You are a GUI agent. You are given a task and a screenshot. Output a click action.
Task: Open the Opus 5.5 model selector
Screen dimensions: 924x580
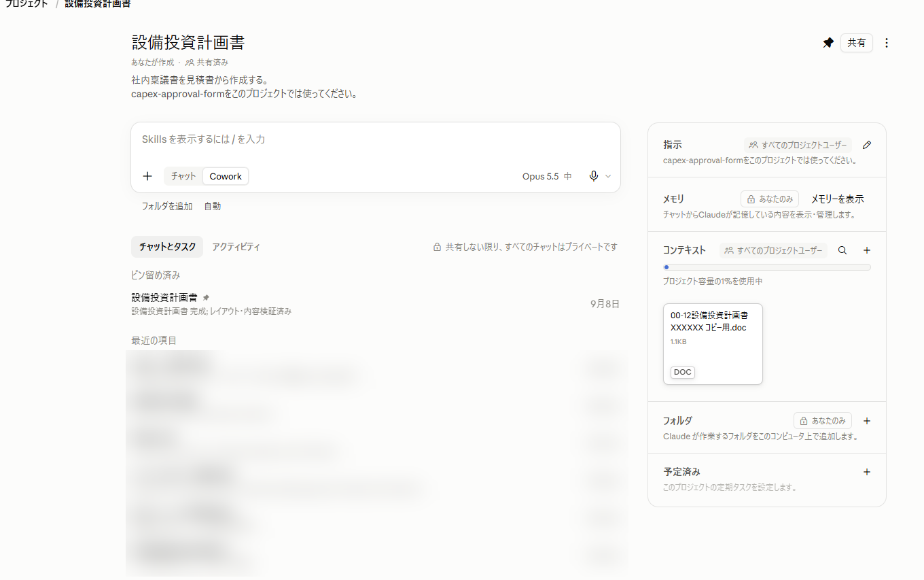(x=547, y=176)
